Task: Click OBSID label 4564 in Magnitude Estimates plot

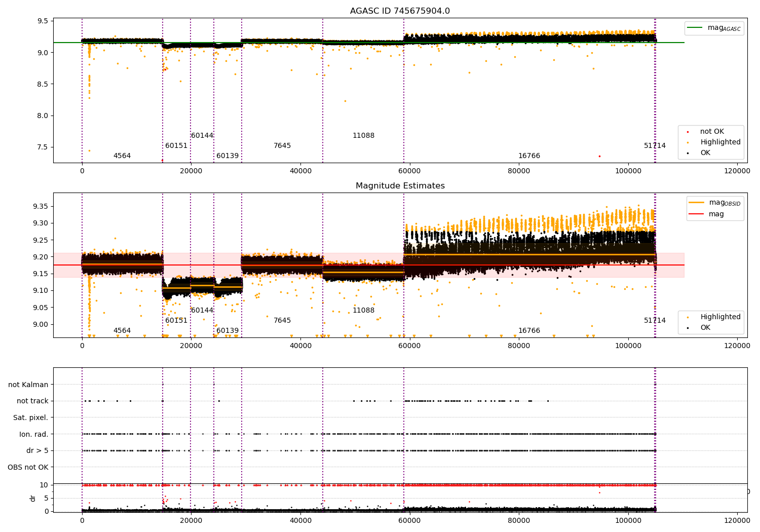Action: 122,331
